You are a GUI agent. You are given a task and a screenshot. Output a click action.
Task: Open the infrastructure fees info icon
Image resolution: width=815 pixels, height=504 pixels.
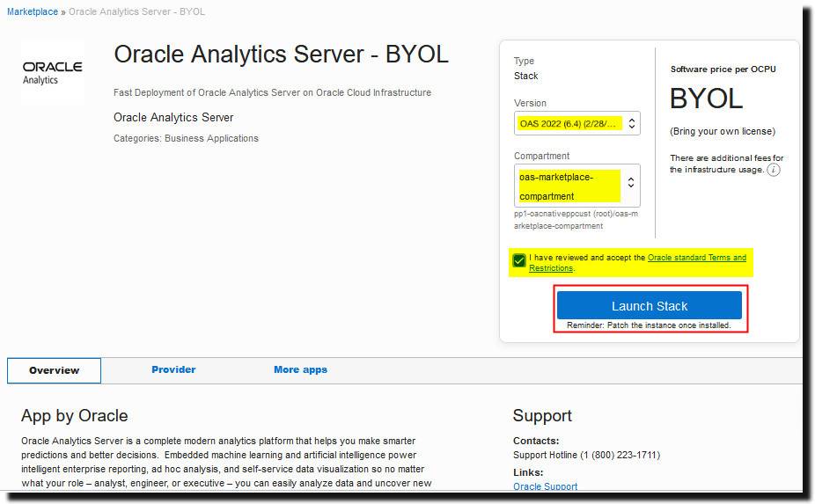(x=774, y=170)
